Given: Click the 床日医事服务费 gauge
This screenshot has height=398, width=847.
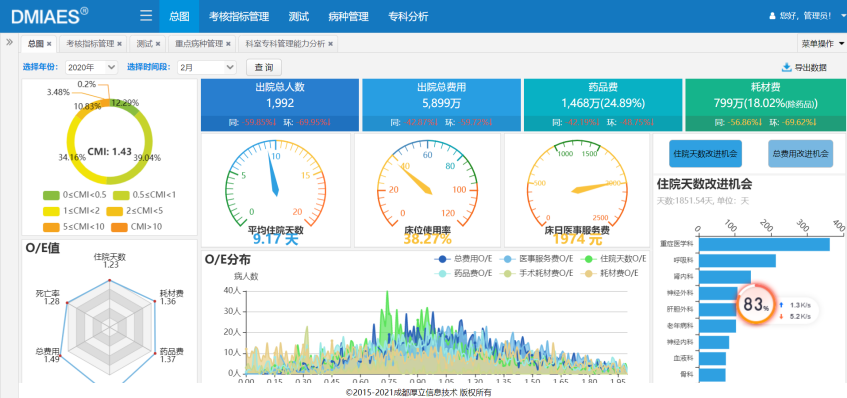Looking at the screenshot, I should 576,190.
